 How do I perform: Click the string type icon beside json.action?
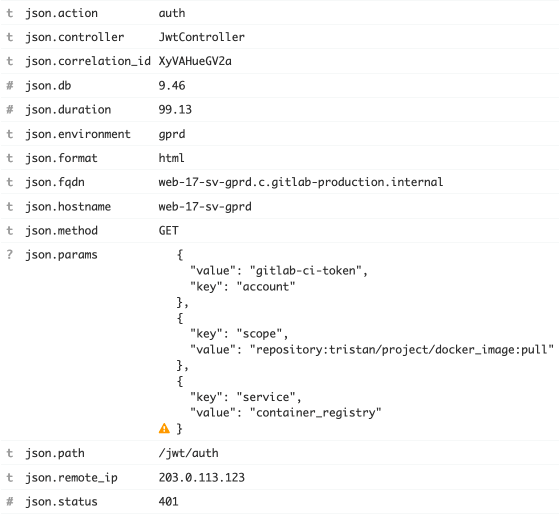10,13
